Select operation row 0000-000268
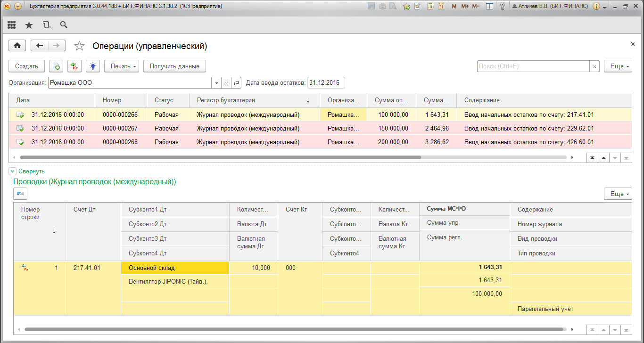 tap(320, 142)
